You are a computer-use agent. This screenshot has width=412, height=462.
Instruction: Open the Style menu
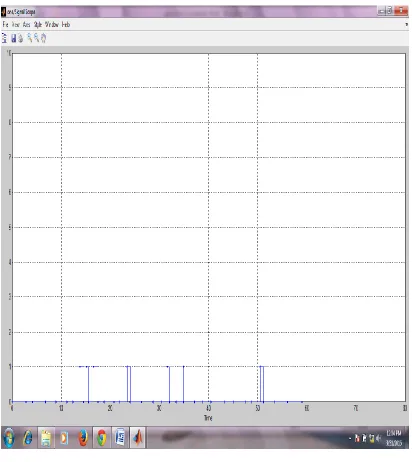point(38,24)
